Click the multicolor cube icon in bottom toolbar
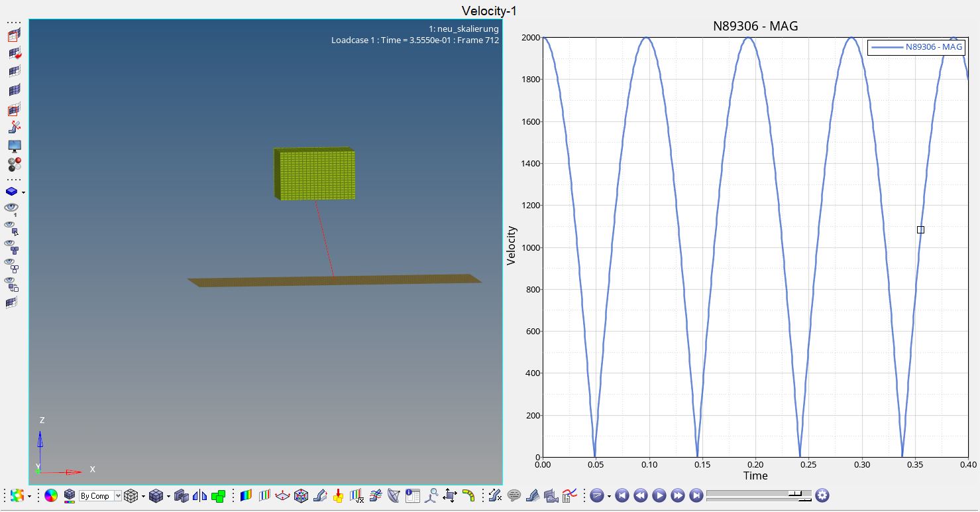This screenshot has width=980, height=512. [17, 495]
